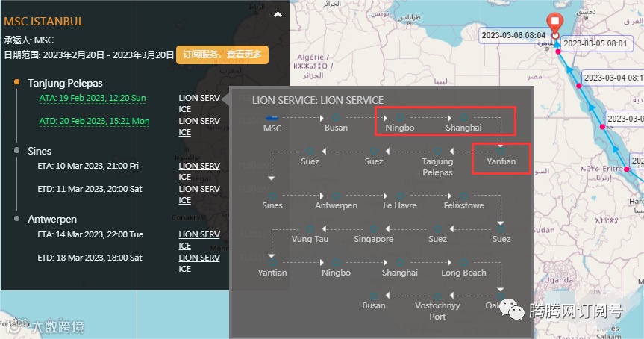The image size is (644, 339).
Task: Click ETD 11 Mar 2023 Sines entry
Action: pyautogui.click(x=90, y=189)
